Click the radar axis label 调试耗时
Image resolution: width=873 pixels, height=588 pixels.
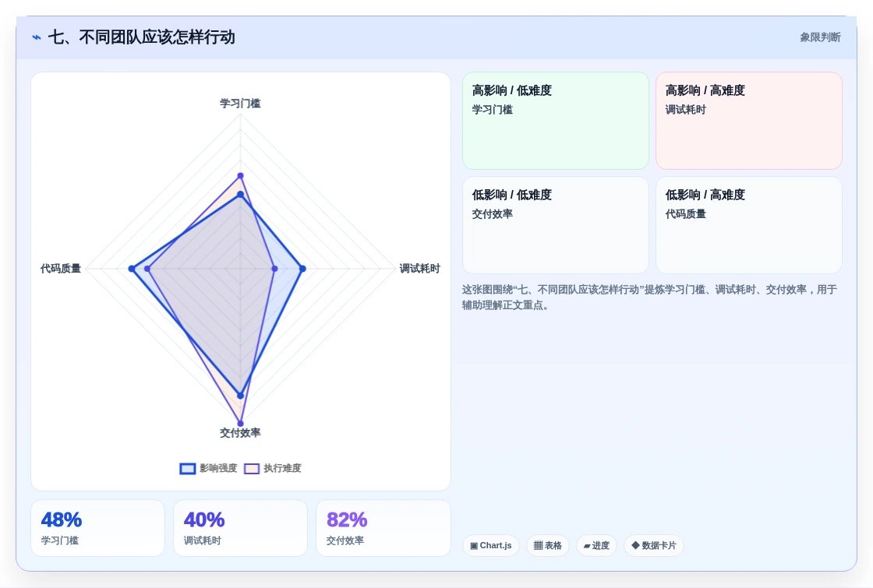click(x=420, y=269)
